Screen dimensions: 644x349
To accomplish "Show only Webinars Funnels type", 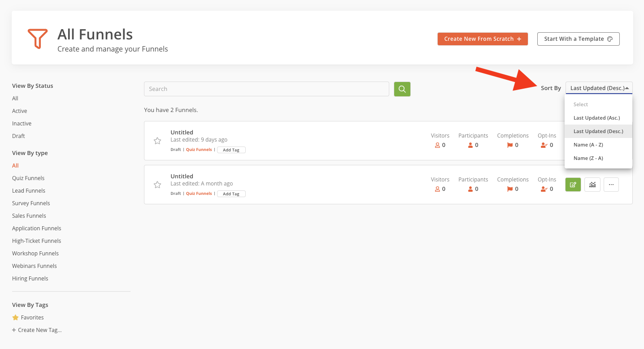I will 35,266.
